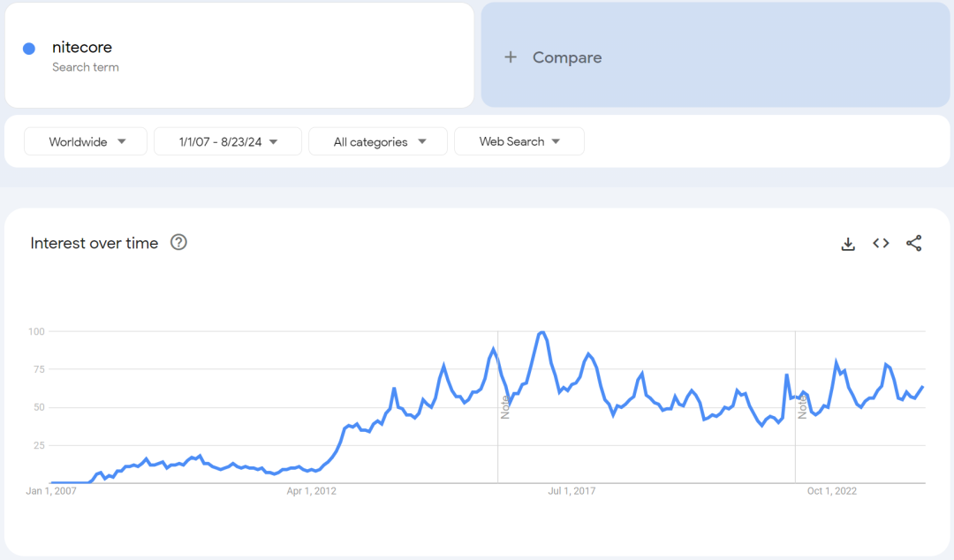Viewport: 954px width, 560px height.
Task: Click the Apr 1, 2012 axis label
Action: (x=312, y=491)
